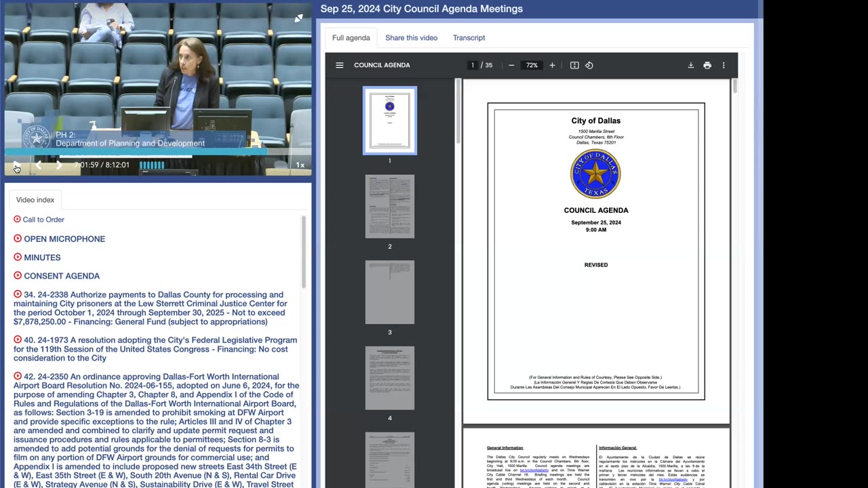Click the '/ 35' page count label

pyautogui.click(x=487, y=65)
